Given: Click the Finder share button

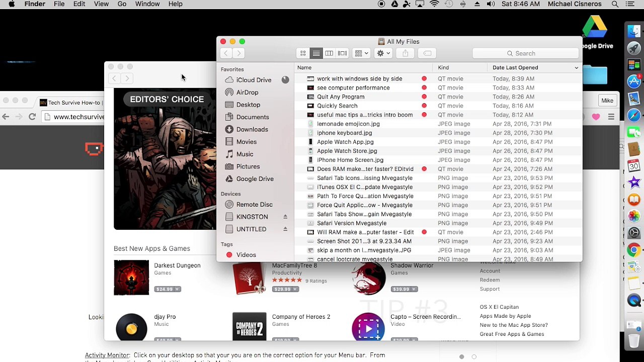Looking at the screenshot, I should point(405,53).
